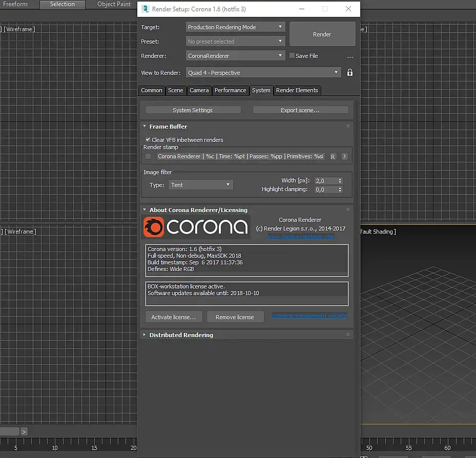The width and height of the screenshot is (476, 458).
Task: Expand the Distributed Rendering rollout
Action: point(144,335)
